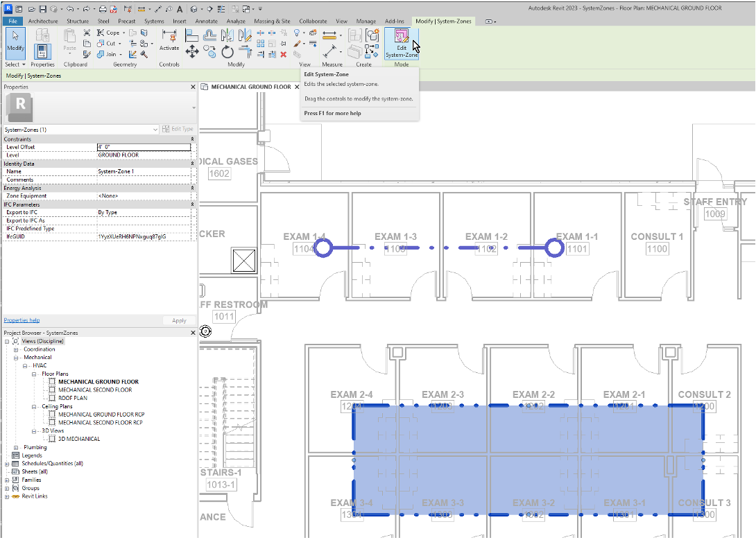Expand the Plumbing node in Project Browser

click(16, 448)
